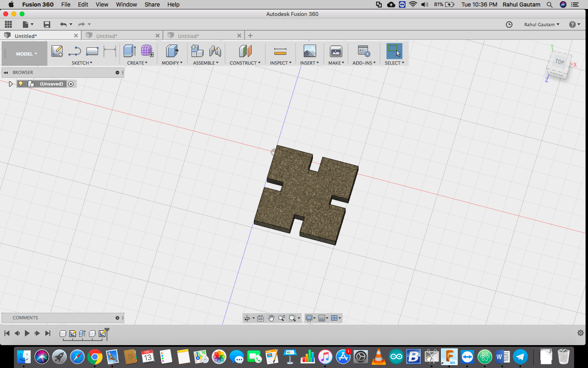Open the SKETCH dropdown menu
This screenshot has height=368, width=588.
82,63
